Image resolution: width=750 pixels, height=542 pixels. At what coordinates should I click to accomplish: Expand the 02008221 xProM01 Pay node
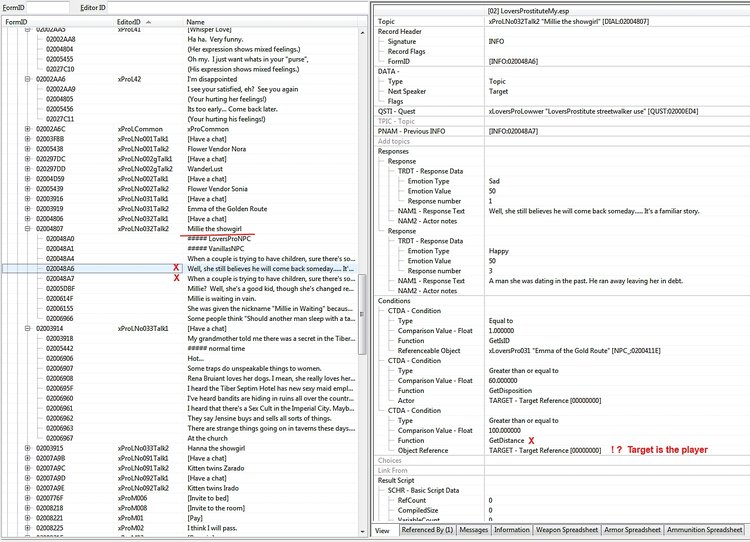click(x=28, y=518)
